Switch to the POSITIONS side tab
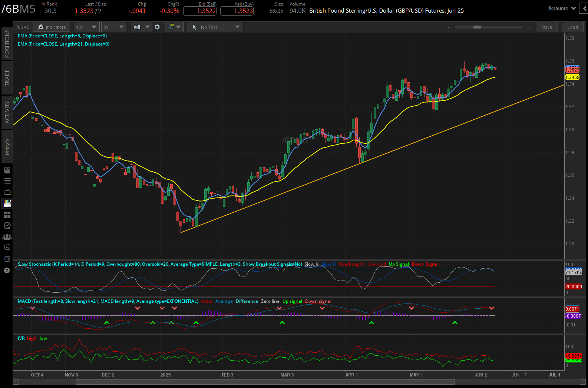 tap(7, 43)
